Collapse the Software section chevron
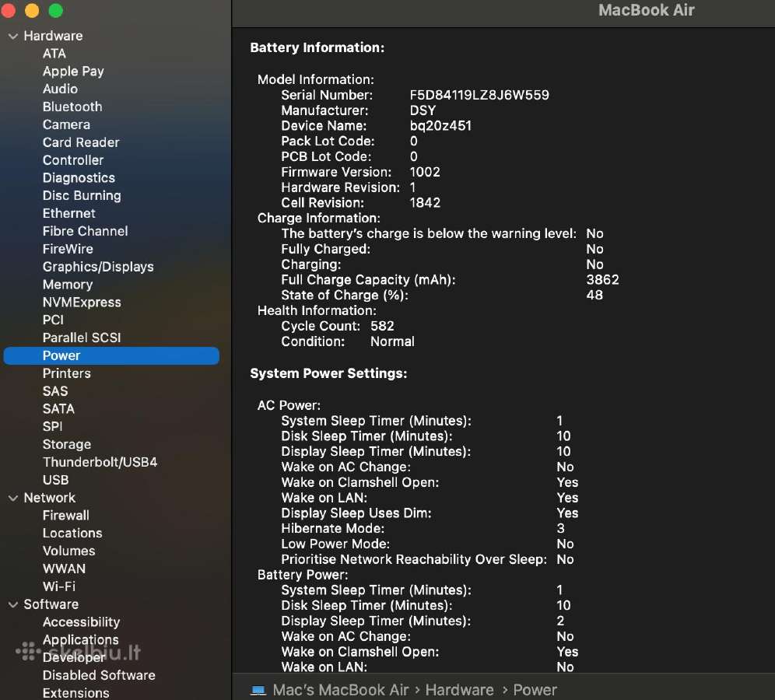This screenshot has height=700, width=775. [x=13, y=604]
